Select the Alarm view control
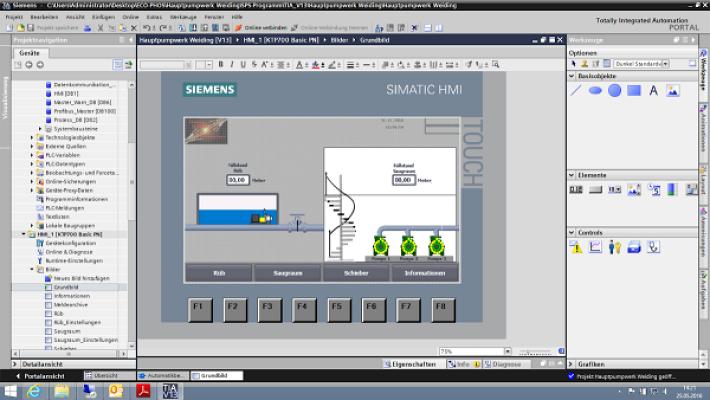Image resolution: width=710 pixels, height=400 pixels. [x=576, y=247]
